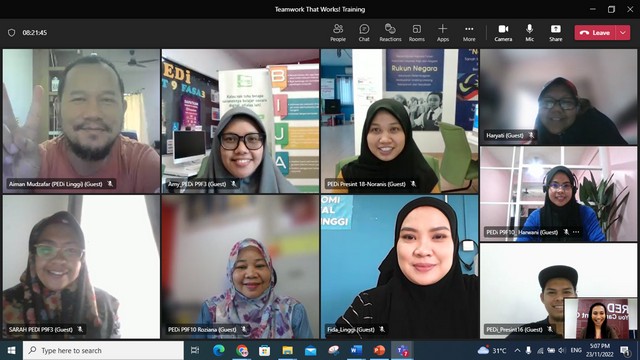640x360 pixels.
Task: Open options for PEDi P9F10 Hanani
Action: click(576, 232)
